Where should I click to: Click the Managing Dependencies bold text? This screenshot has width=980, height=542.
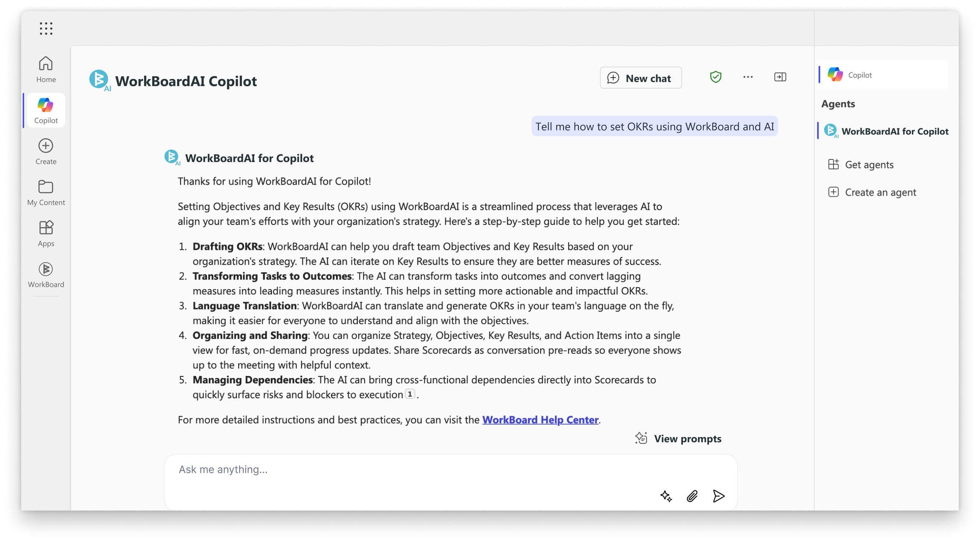(253, 380)
